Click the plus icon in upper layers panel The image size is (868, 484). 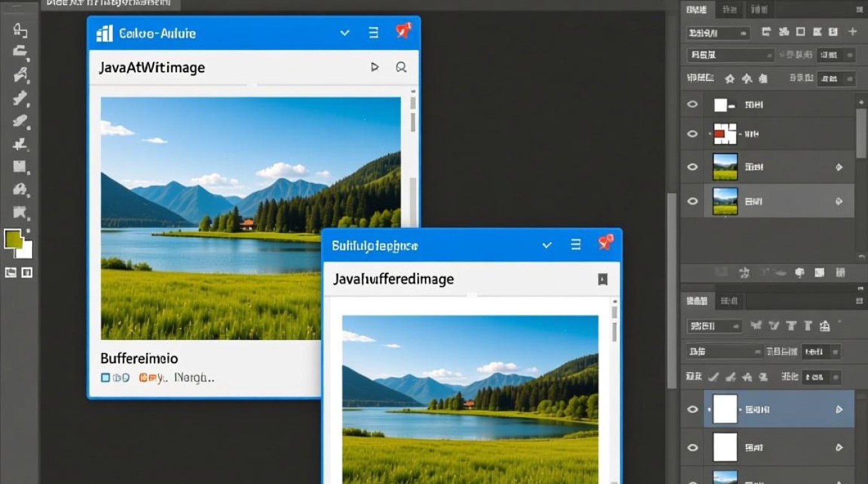pyautogui.click(x=852, y=32)
